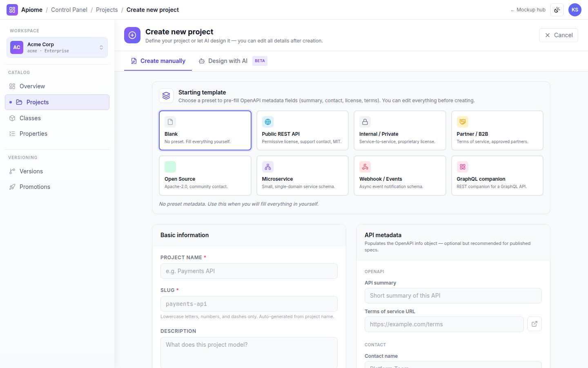Click the Apiome logo icon

[x=12, y=10]
